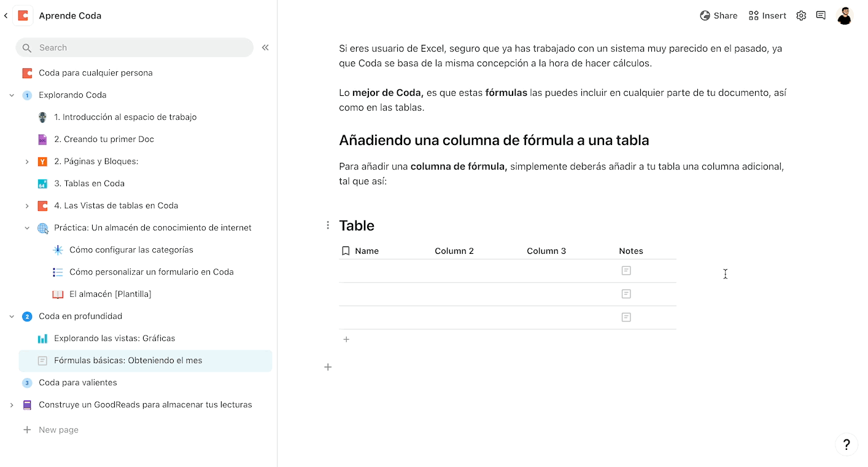Add a new row with plus below table
The height and width of the screenshot is (467, 868).
346,339
